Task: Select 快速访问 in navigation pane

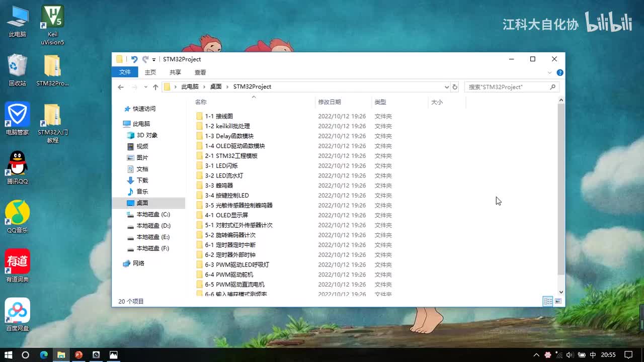Action: (144, 109)
